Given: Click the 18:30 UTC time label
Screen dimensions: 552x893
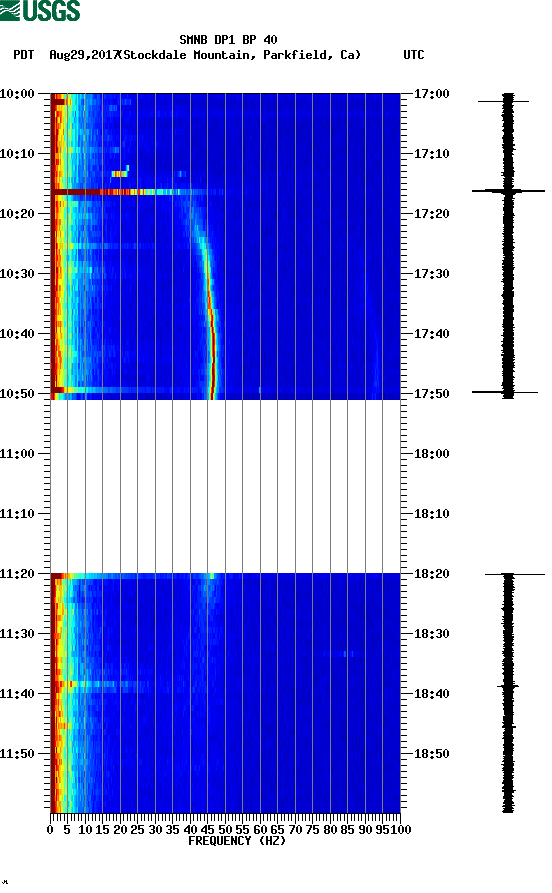Looking at the screenshot, I should (431, 634).
